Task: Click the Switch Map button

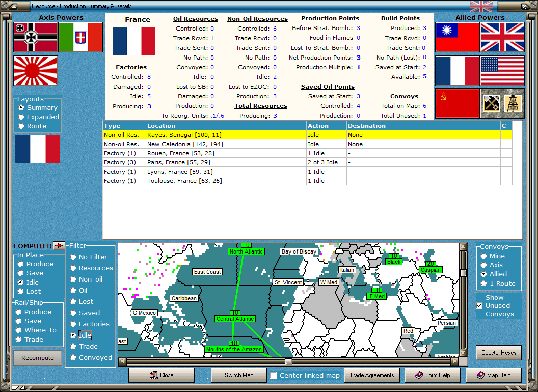Action: 239,375
